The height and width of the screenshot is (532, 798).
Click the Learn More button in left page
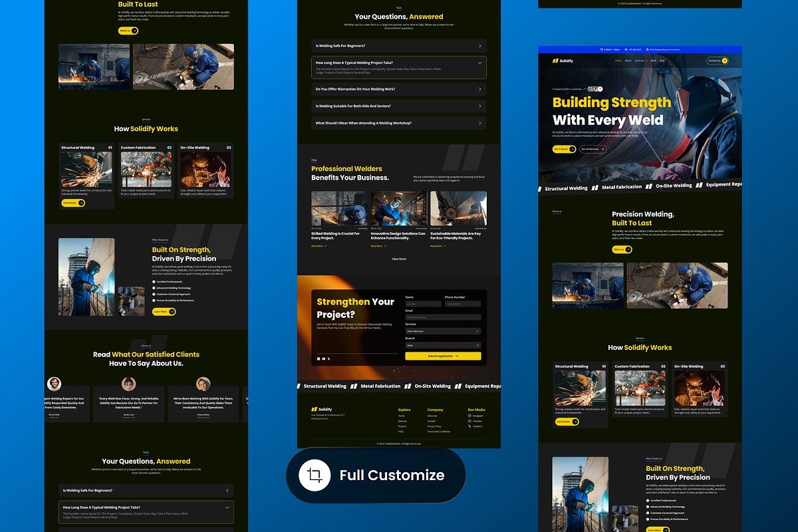pyautogui.click(x=164, y=311)
